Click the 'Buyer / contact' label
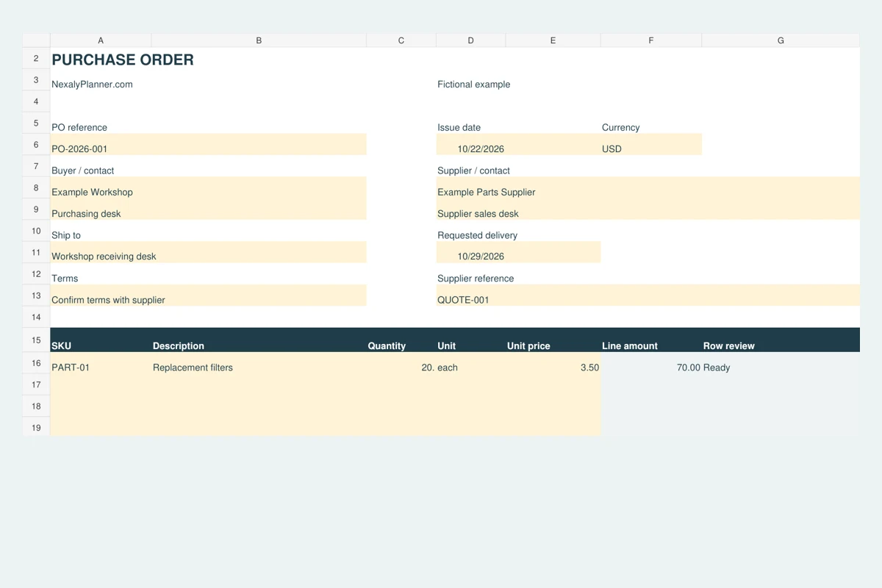Viewport: 882px width, 588px height. [x=82, y=171]
